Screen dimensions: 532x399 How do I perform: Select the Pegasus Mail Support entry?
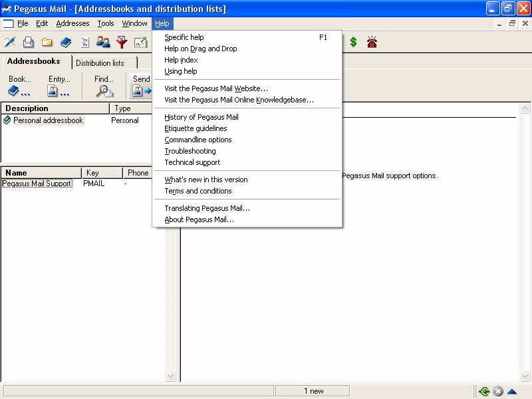[x=37, y=184]
